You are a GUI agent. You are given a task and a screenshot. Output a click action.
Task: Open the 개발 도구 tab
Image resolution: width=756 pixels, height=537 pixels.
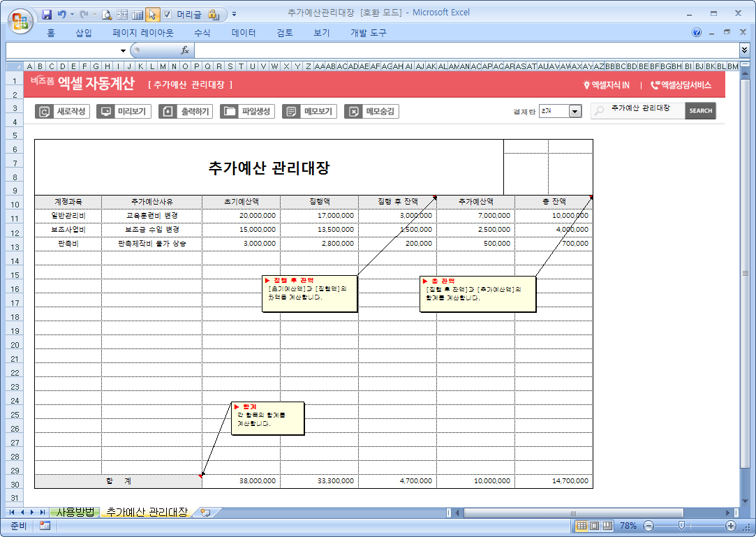(369, 33)
